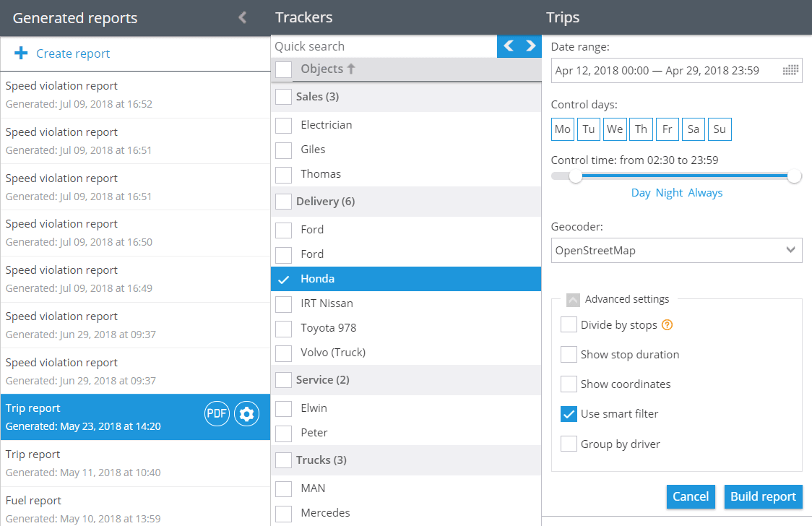Open Speed violation report generated at 16:50
Screen dimensions: 812x526
pos(135,233)
